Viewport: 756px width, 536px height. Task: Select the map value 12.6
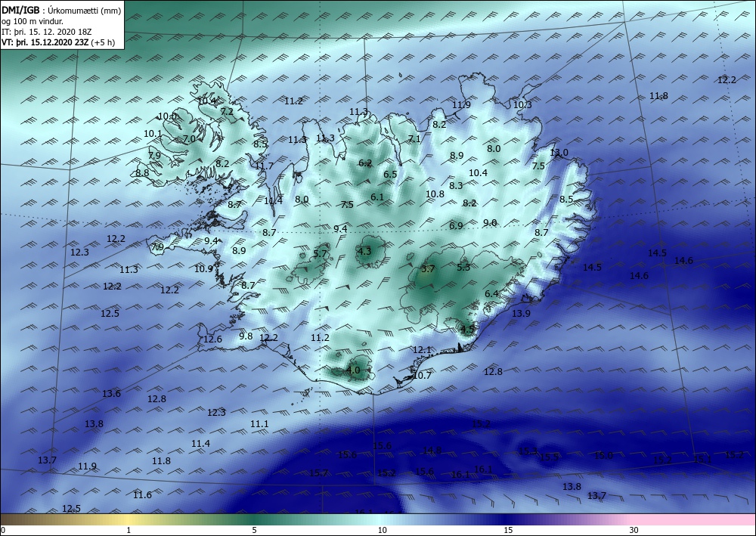212,339
